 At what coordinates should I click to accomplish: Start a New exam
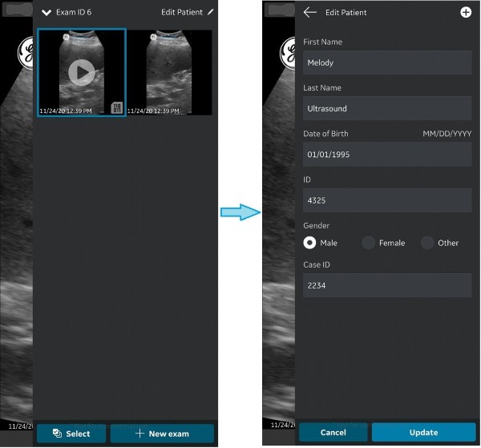click(162, 434)
